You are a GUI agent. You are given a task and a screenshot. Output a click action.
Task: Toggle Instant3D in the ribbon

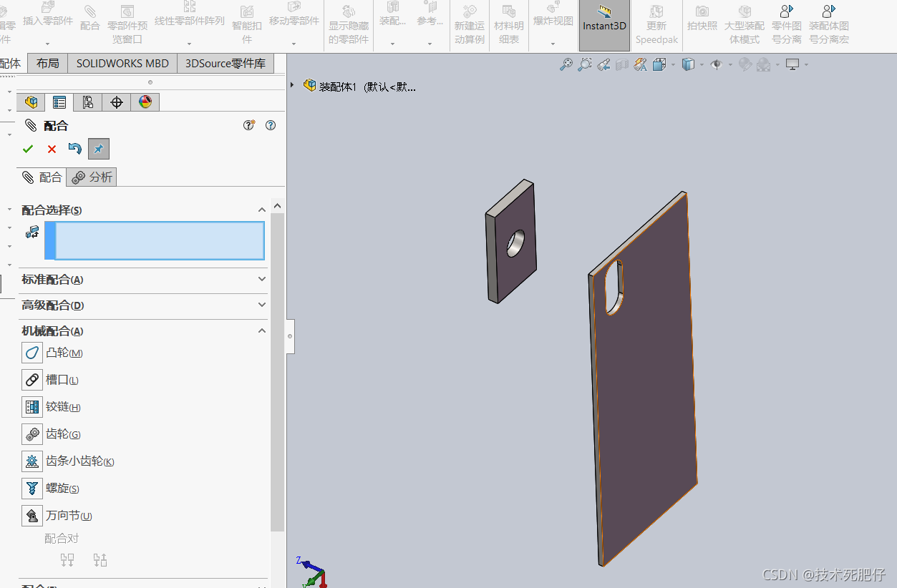coord(604,26)
